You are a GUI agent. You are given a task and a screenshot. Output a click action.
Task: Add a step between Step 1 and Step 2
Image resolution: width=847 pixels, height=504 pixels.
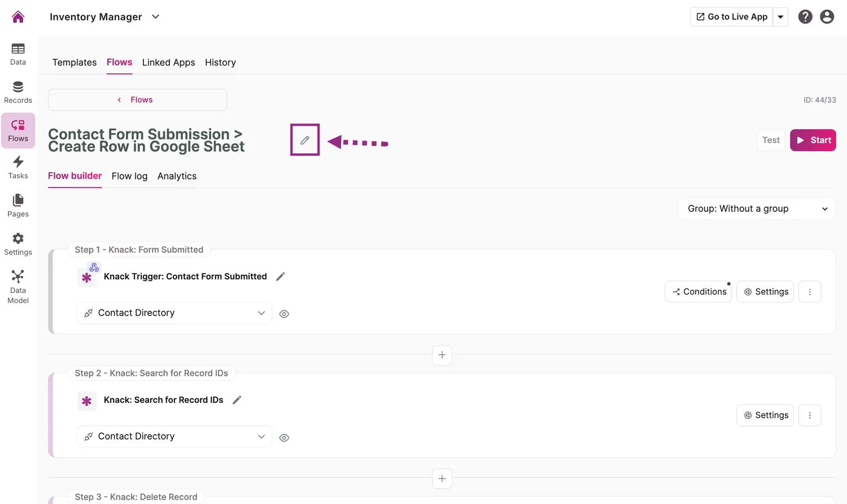point(442,355)
